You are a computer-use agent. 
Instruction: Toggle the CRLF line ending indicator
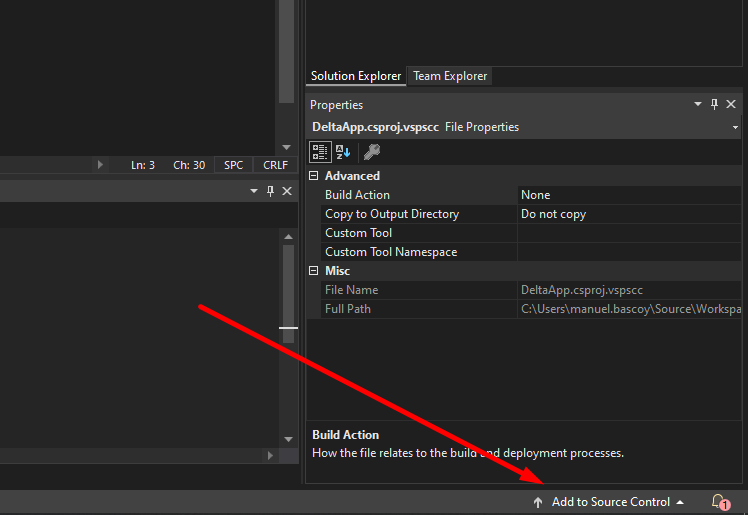[x=274, y=165]
